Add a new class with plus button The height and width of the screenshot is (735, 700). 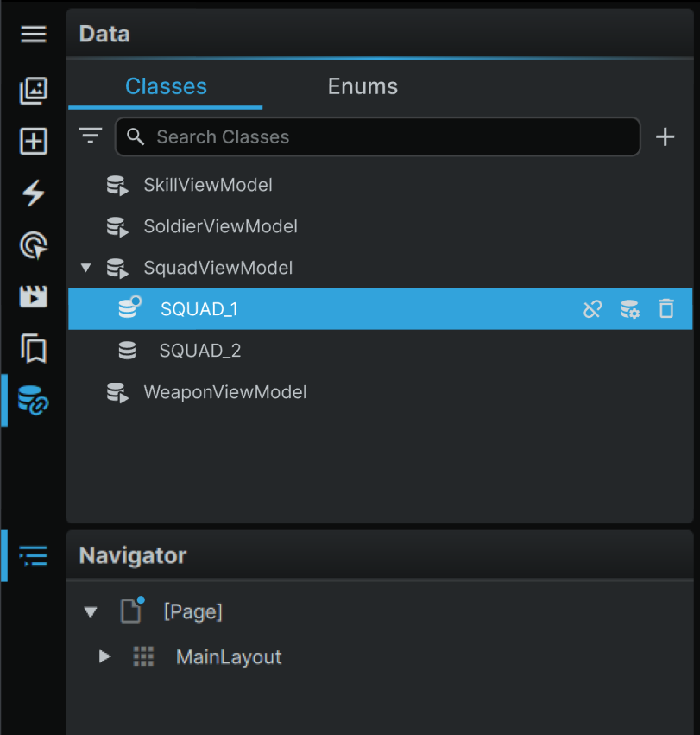click(x=665, y=136)
